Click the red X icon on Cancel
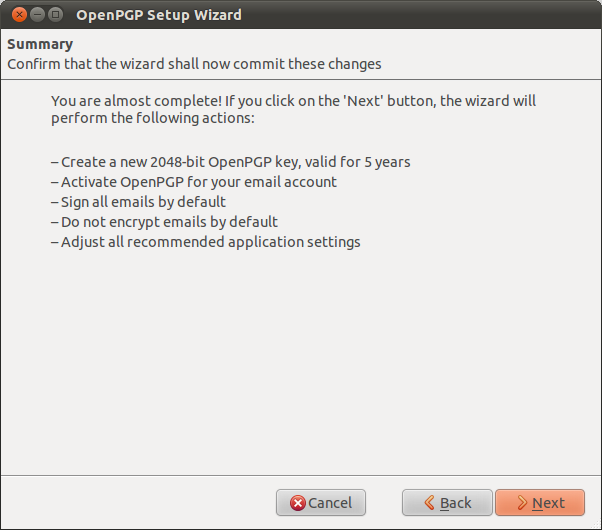Viewport: 602px width, 530px height. coord(296,503)
